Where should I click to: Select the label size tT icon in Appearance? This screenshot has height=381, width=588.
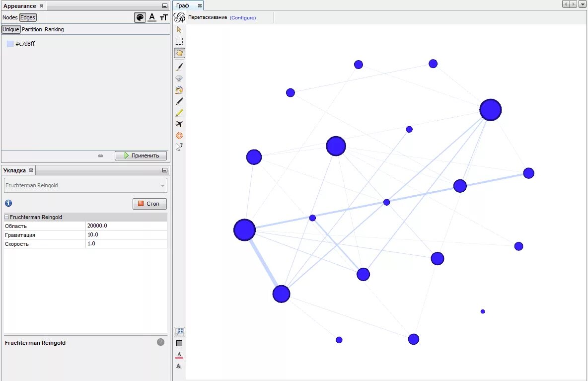click(x=163, y=17)
